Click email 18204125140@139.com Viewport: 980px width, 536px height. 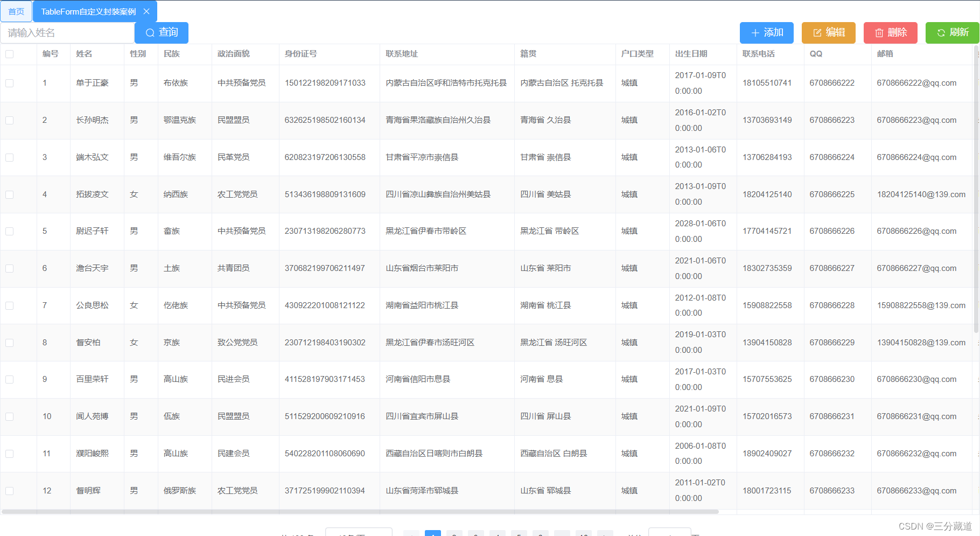tap(921, 194)
